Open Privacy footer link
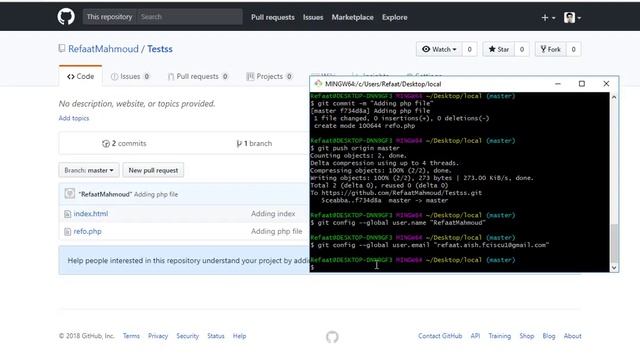The width and height of the screenshot is (640, 360). pyautogui.click(x=158, y=336)
